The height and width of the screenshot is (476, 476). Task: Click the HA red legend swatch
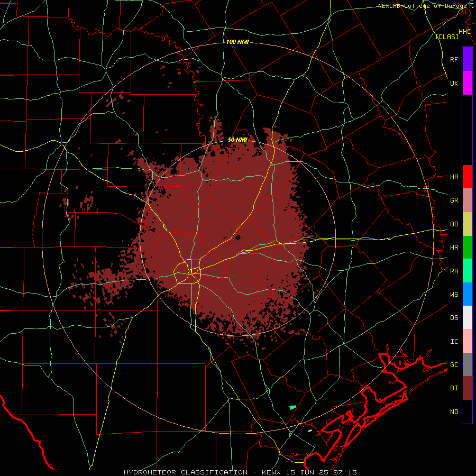coord(467,177)
